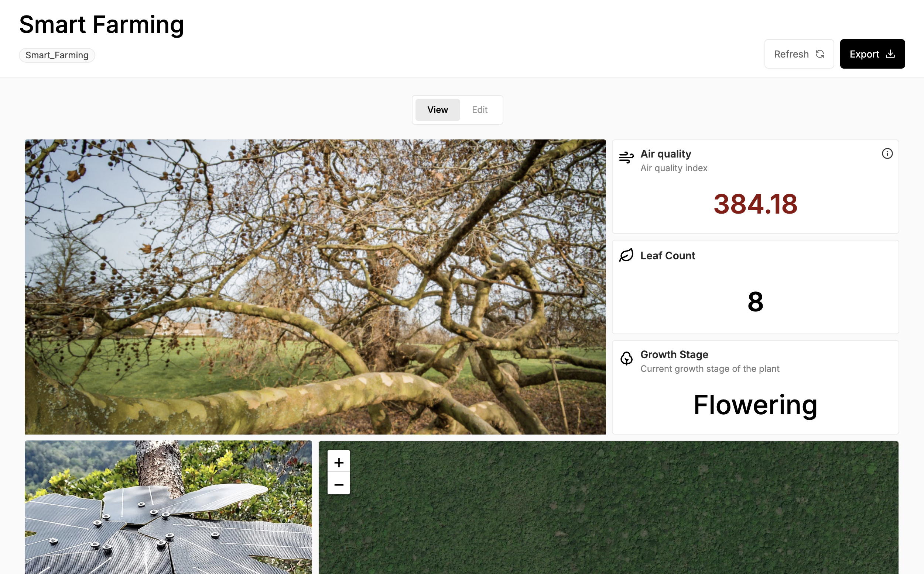This screenshot has width=924, height=574.
Task: Switch to View mode
Action: tap(437, 110)
